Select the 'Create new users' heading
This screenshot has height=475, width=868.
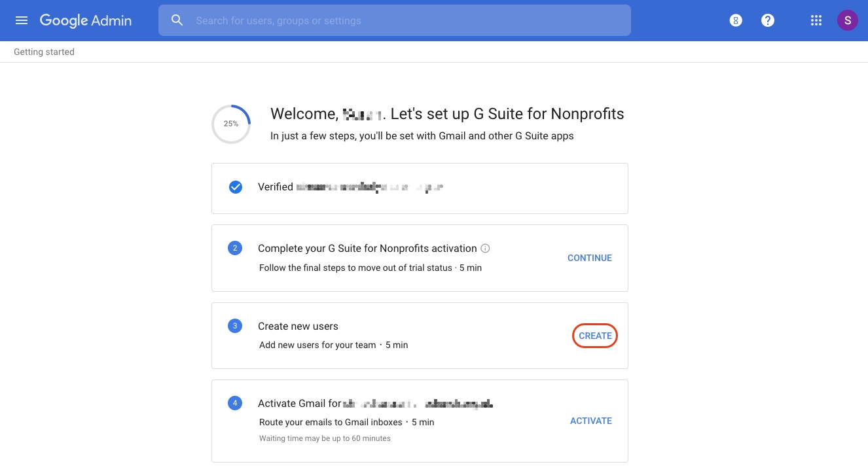point(298,326)
